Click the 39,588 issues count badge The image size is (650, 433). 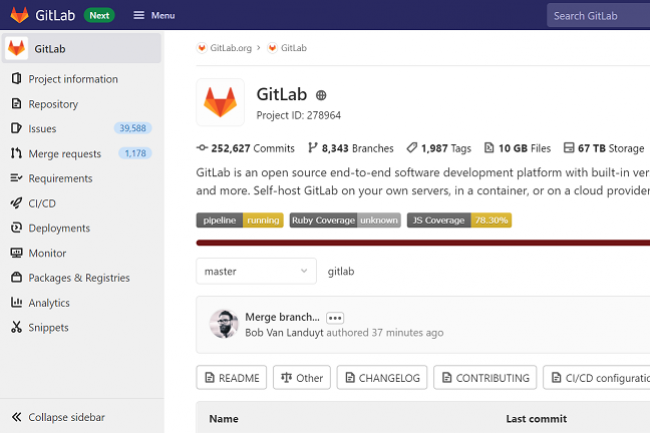(133, 128)
